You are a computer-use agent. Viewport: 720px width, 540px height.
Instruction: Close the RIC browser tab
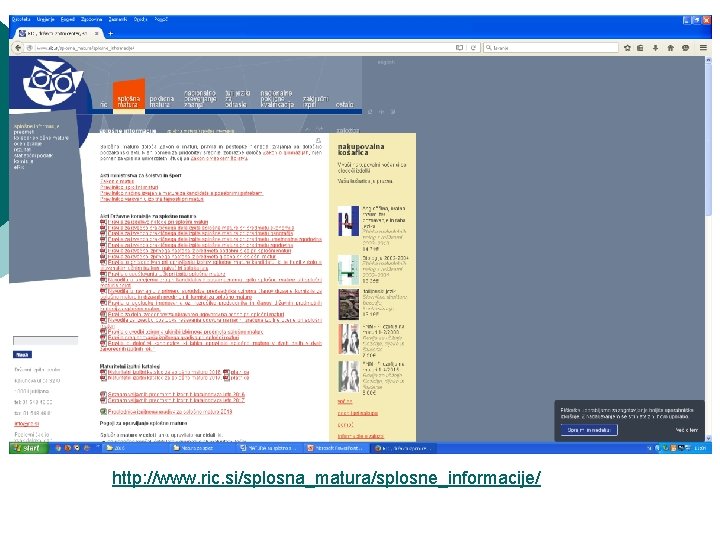pyautogui.click(x=96, y=34)
